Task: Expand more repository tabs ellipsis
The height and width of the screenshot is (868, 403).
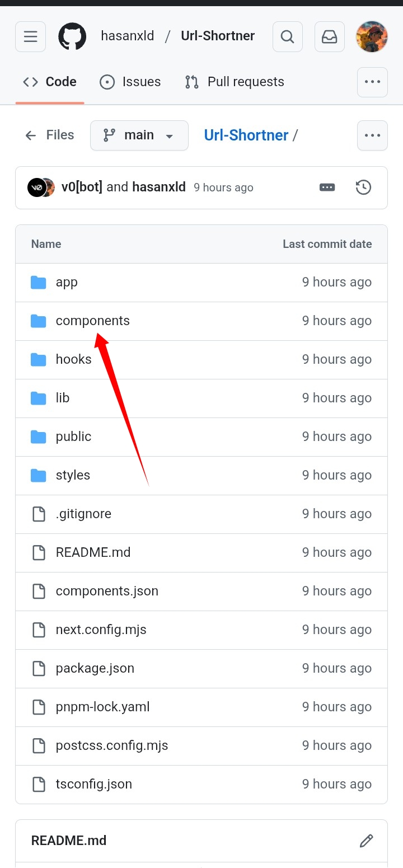Action: [372, 82]
